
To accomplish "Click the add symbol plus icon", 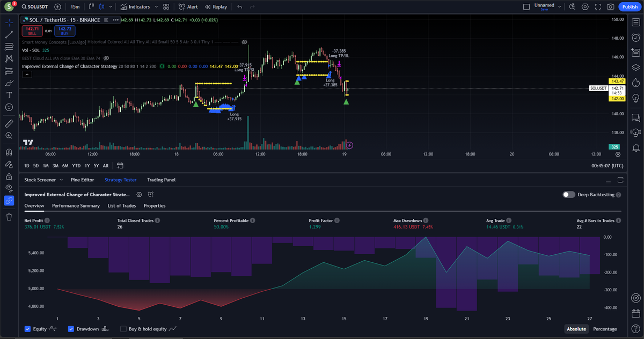I will point(57,7).
